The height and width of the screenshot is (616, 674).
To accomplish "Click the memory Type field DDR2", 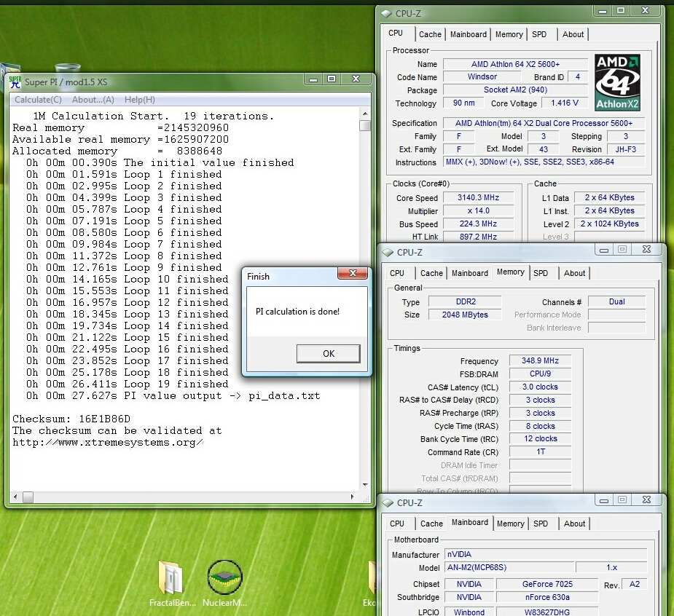I will (x=465, y=302).
